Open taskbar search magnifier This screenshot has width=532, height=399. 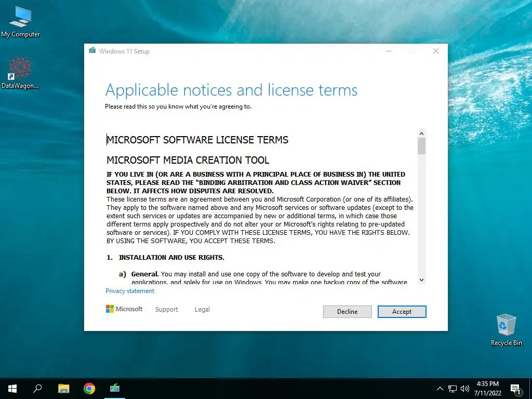pyautogui.click(x=37, y=389)
